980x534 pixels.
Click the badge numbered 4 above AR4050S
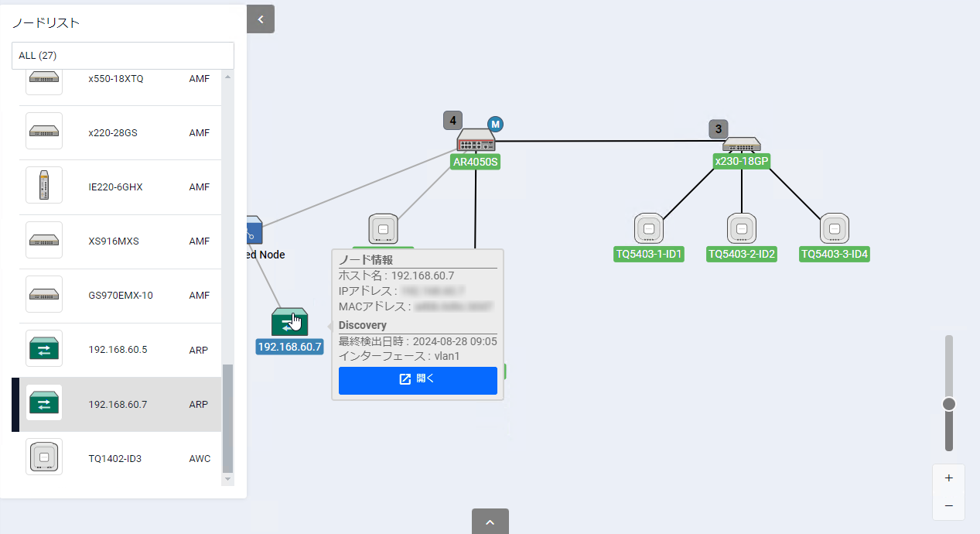[x=452, y=120]
